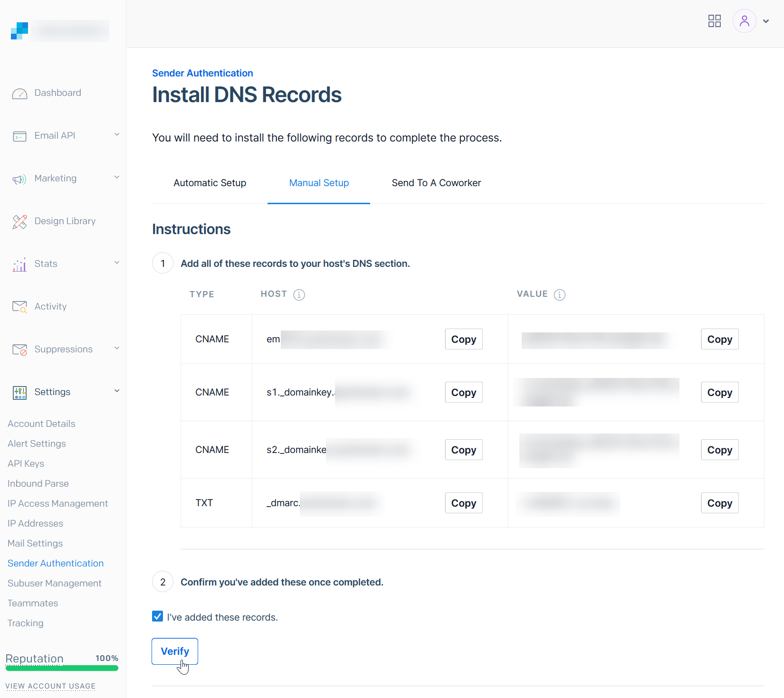Click the SendGrid logo icon
Image resolution: width=784 pixels, height=698 pixels.
point(19,31)
